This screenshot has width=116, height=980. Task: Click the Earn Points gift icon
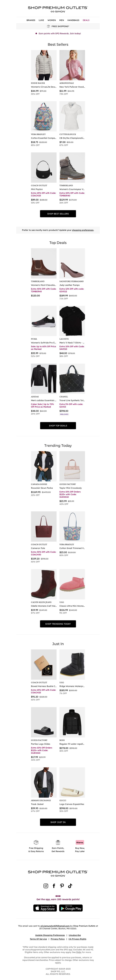click(58, 842)
